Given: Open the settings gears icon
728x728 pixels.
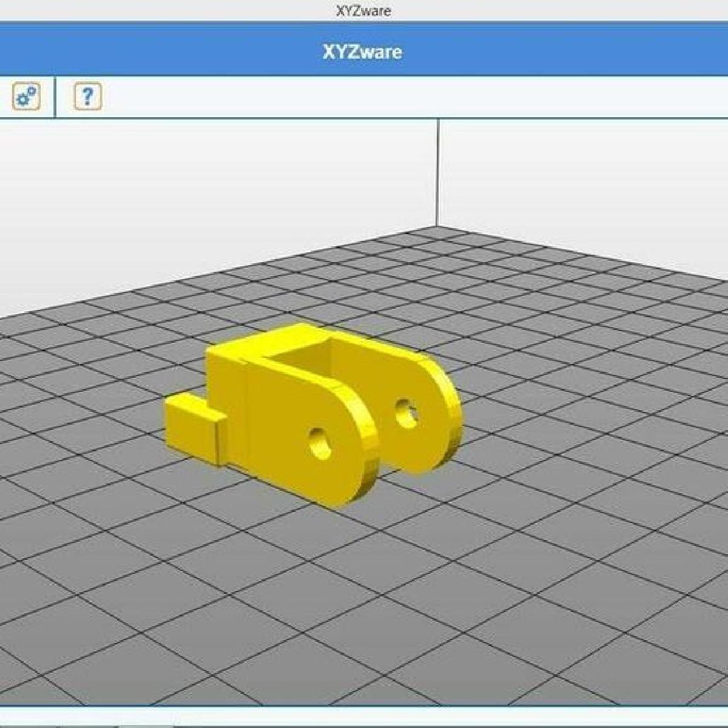Looking at the screenshot, I should tap(27, 96).
